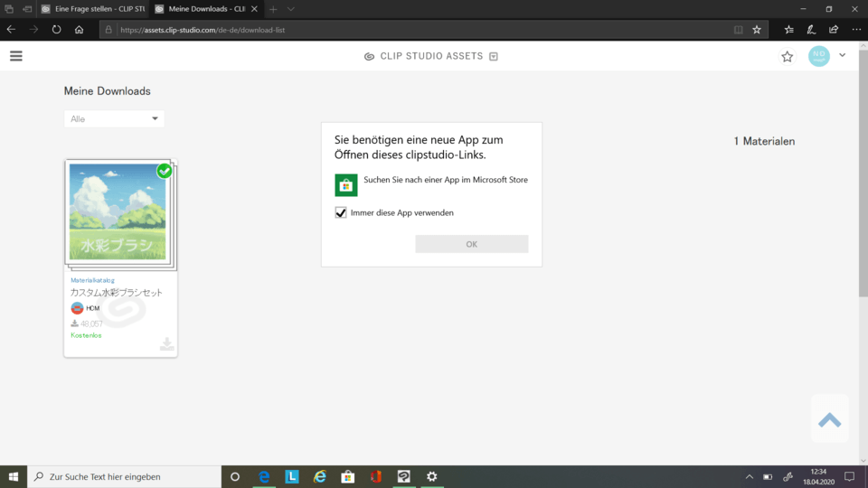Screen dimensions: 868x488
Task: Toggle reading view icon in address bar
Action: click(x=738, y=30)
